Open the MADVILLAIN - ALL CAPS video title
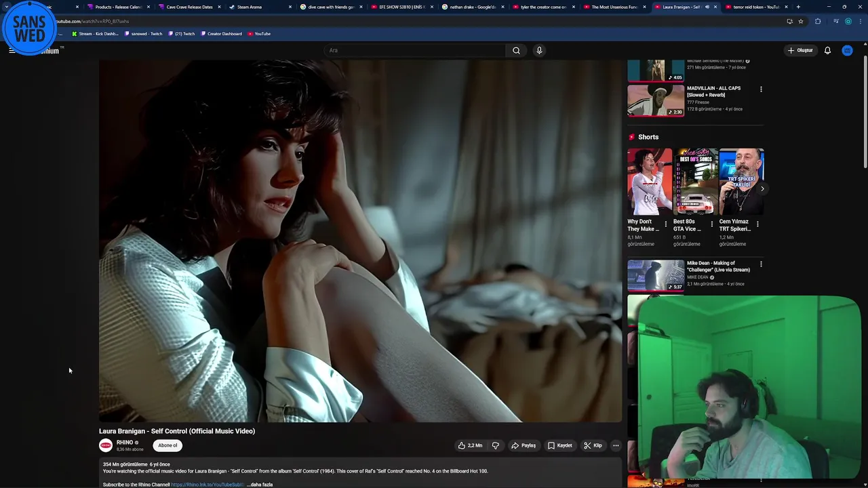 713,91
